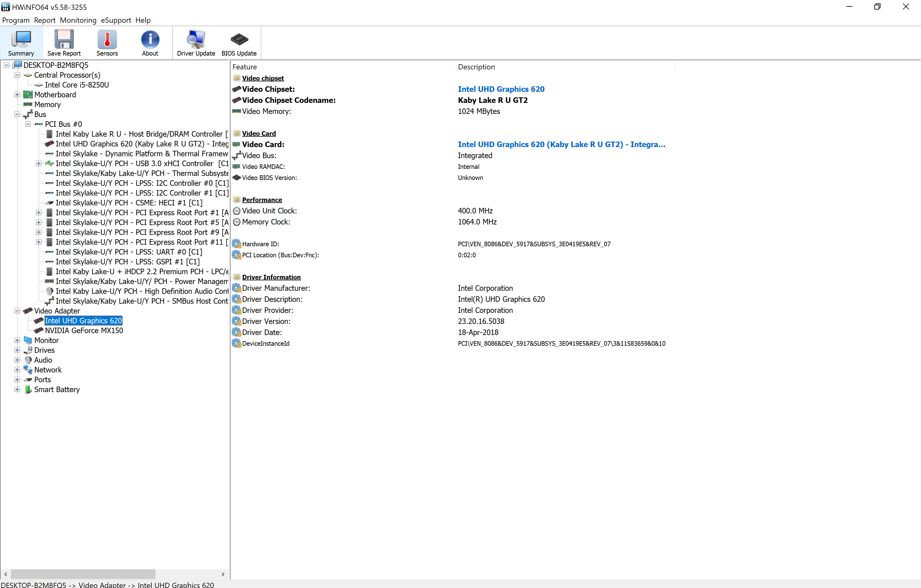Open the Program menu
The width and height of the screenshot is (921, 588).
(x=16, y=20)
